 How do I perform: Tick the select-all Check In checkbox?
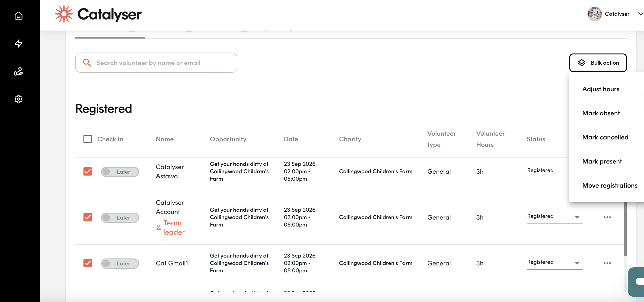click(x=87, y=139)
